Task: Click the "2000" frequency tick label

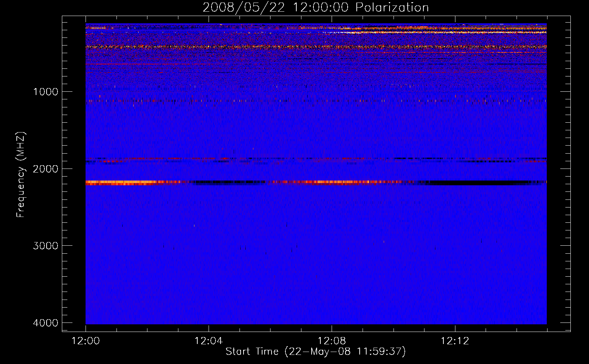Action: click(x=46, y=169)
